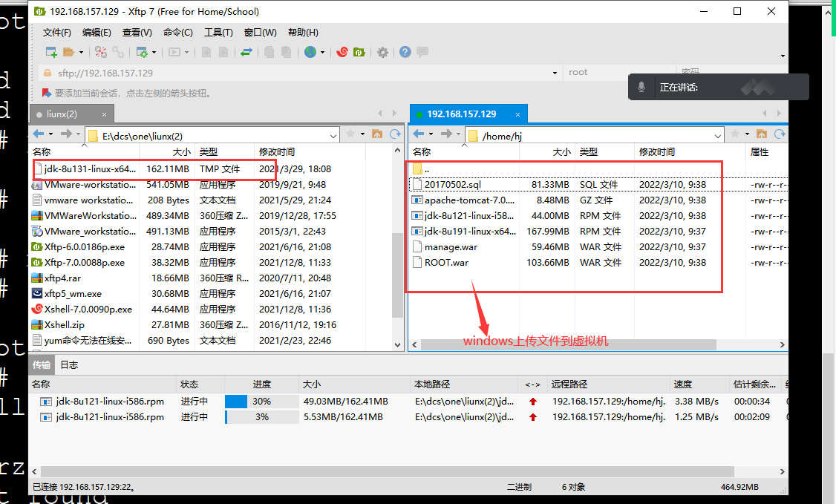This screenshot has width=836, height=504.
Task: Click the Disconnect icon in toolbar
Action: pyautogui.click(x=101, y=52)
